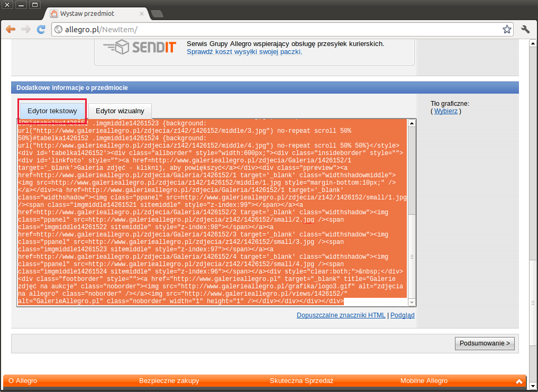
Task: Open Dopuszczalne znaczniki HTML link
Action: (x=341, y=315)
